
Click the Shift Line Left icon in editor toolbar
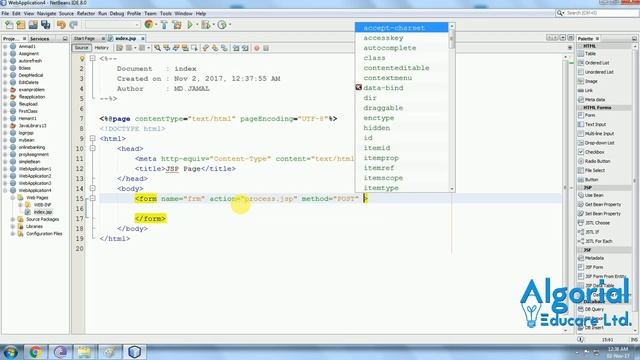pos(236,48)
